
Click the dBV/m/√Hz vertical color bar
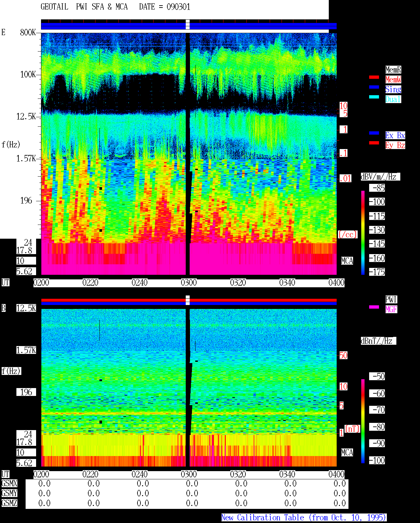tap(363, 232)
